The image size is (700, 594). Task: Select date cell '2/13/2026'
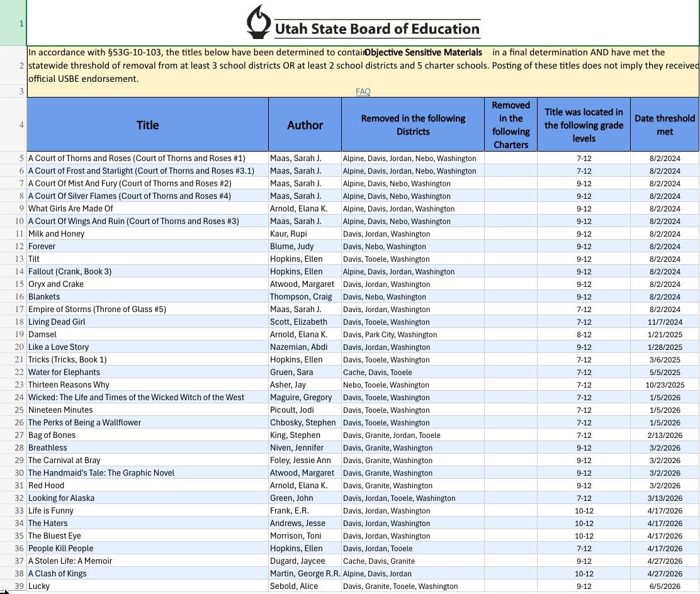tap(665, 435)
